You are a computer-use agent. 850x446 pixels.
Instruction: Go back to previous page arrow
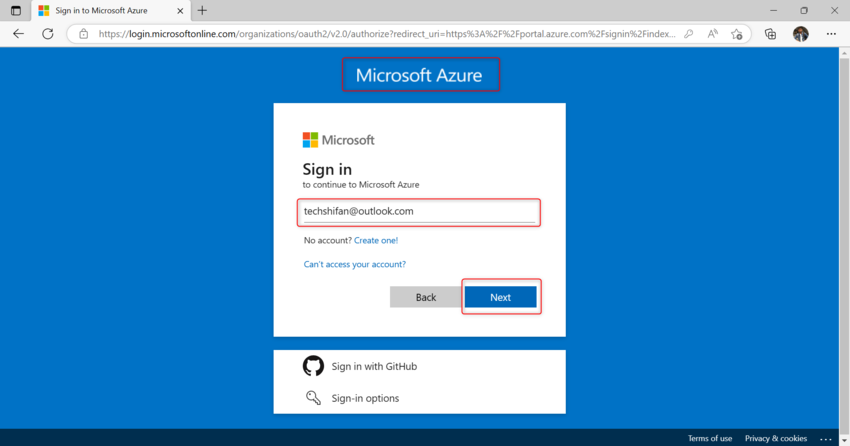pos(18,34)
